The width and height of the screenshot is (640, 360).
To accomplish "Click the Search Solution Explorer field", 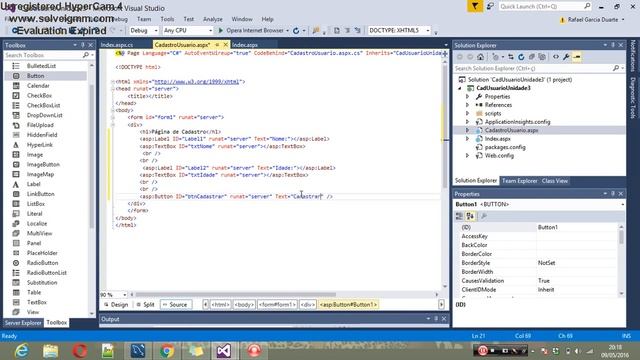I will click(533, 69).
